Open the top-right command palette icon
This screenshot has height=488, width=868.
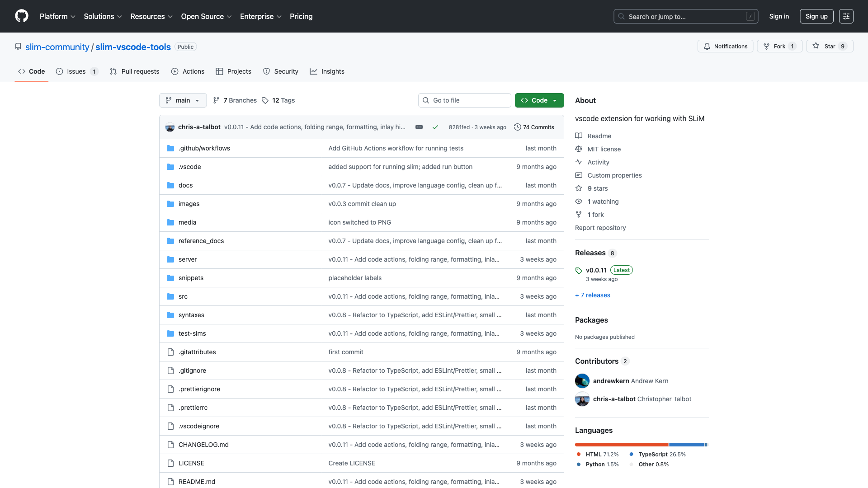coord(846,16)
